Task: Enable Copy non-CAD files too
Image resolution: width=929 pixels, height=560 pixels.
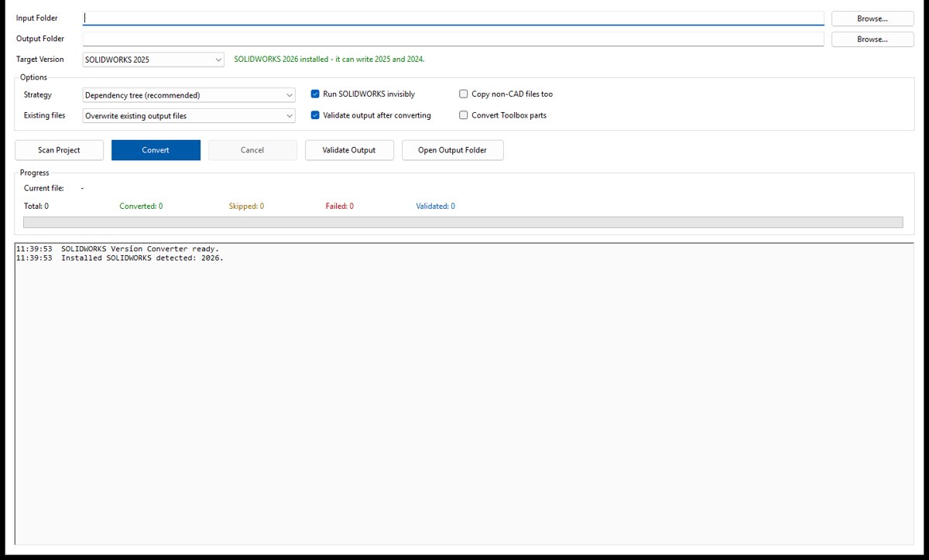Action: coord(506,94)
